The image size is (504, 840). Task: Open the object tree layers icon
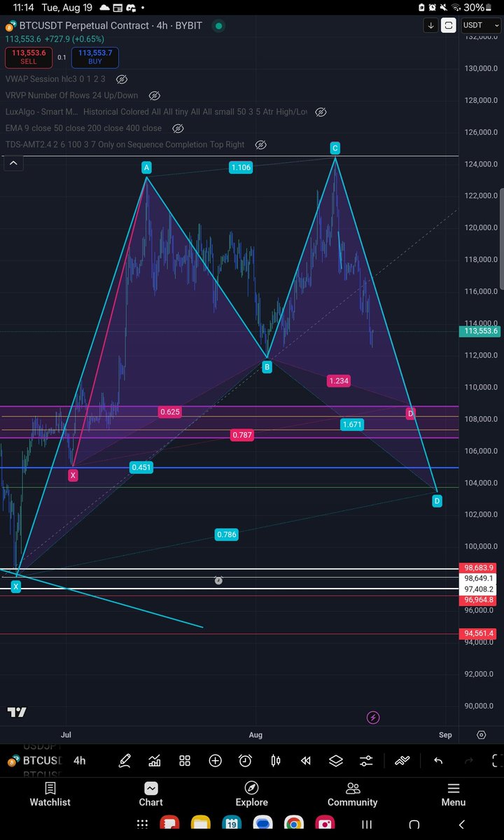(335, 760)
